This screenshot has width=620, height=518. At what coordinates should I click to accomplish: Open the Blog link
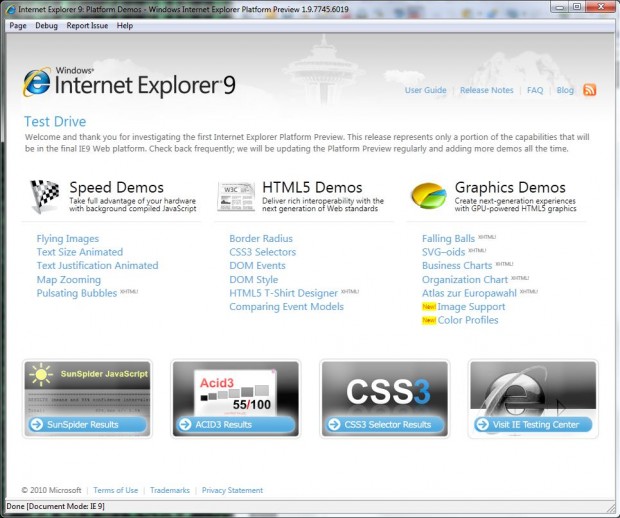[565, 90]
